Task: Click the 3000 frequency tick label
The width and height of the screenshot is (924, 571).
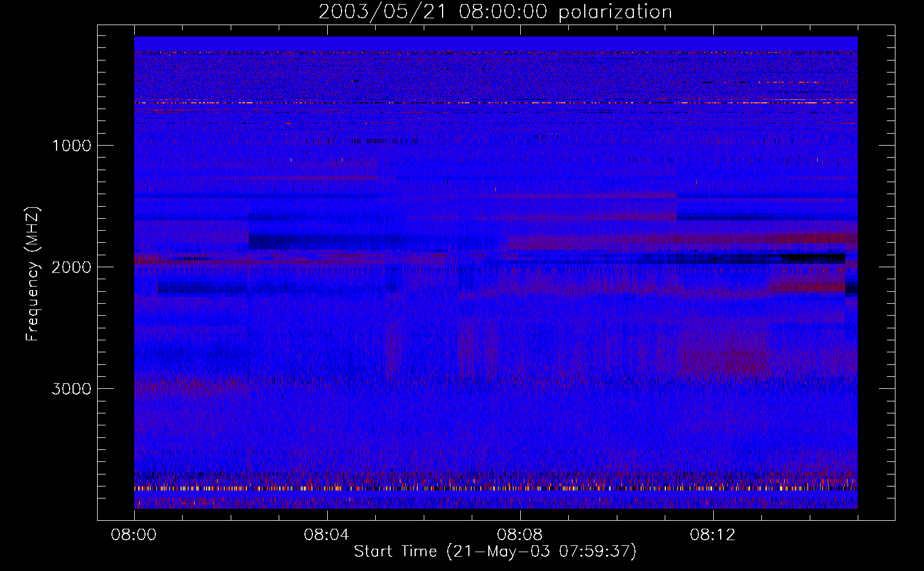Action: tap(71, 388)
